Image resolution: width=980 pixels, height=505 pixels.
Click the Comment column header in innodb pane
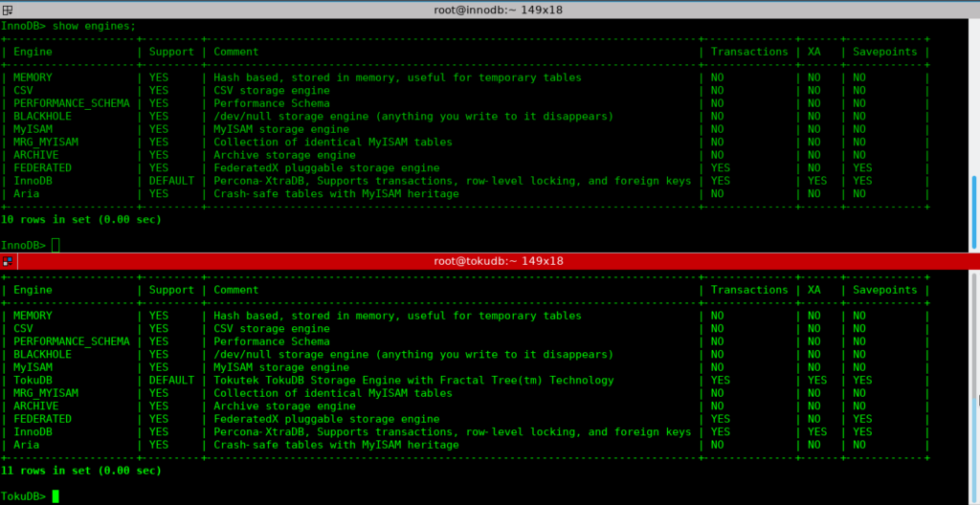[236, 52]
